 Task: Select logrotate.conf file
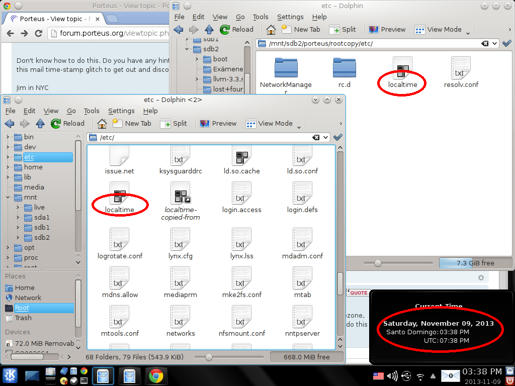(x=119, y=244)
